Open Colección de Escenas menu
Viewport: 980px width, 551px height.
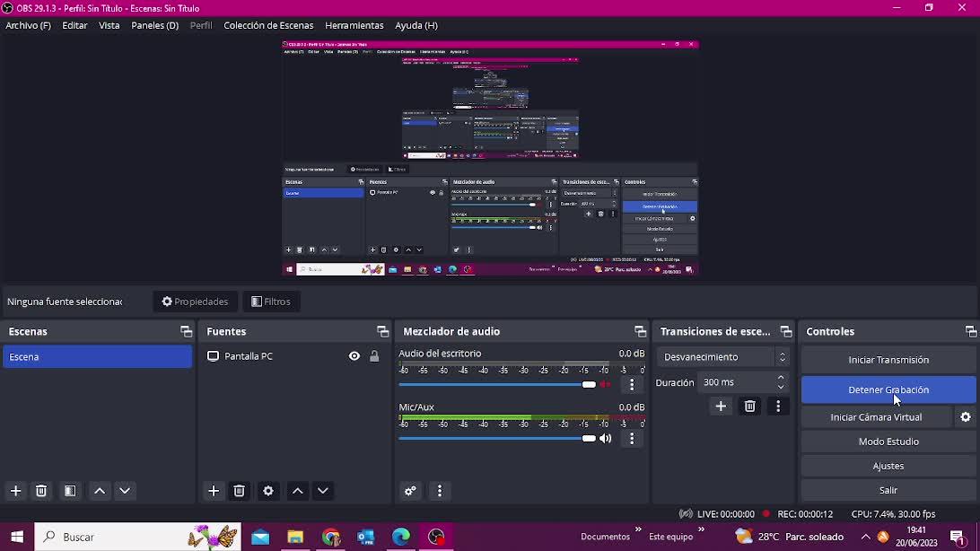pyautogui.click(x=268, y=26)
